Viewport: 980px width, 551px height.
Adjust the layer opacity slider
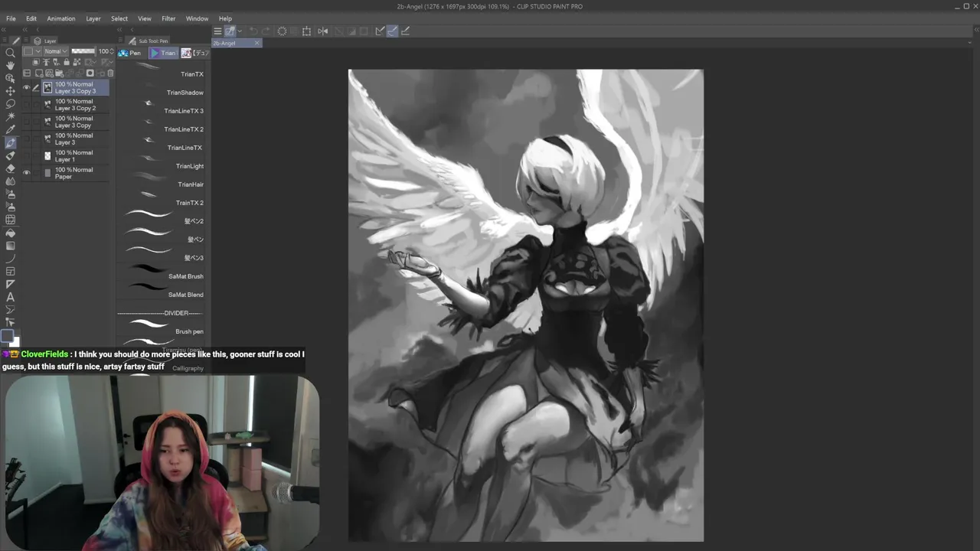(83, 51)
